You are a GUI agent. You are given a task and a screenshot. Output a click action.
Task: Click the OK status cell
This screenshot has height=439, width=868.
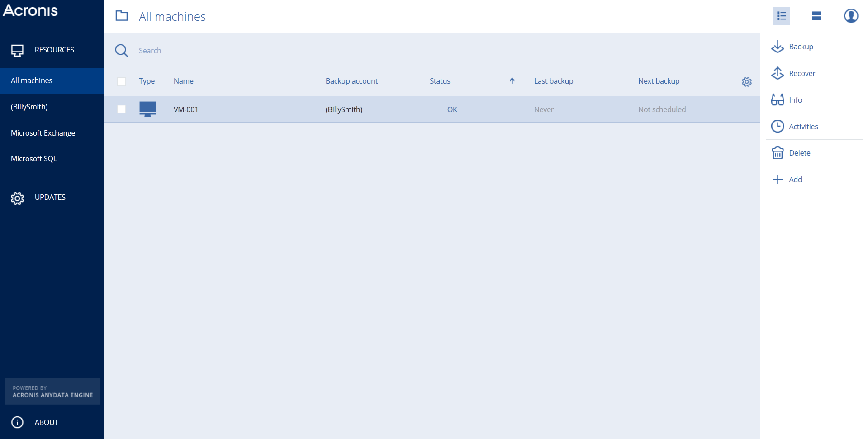click(x=452, y=109)
